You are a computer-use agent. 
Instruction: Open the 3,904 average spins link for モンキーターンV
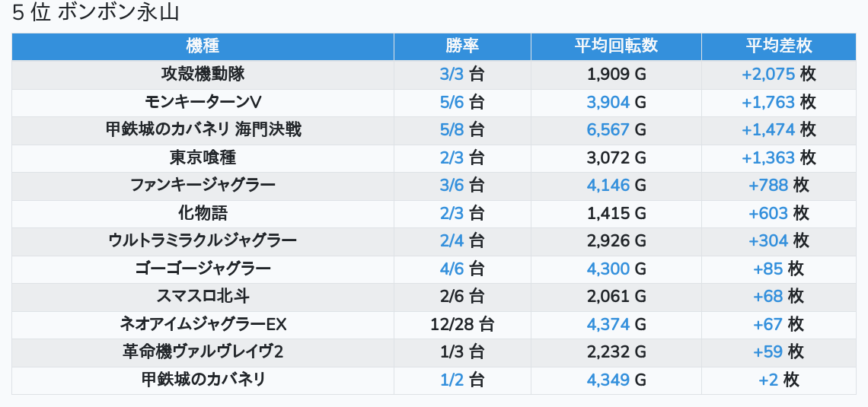coord(608,102)
